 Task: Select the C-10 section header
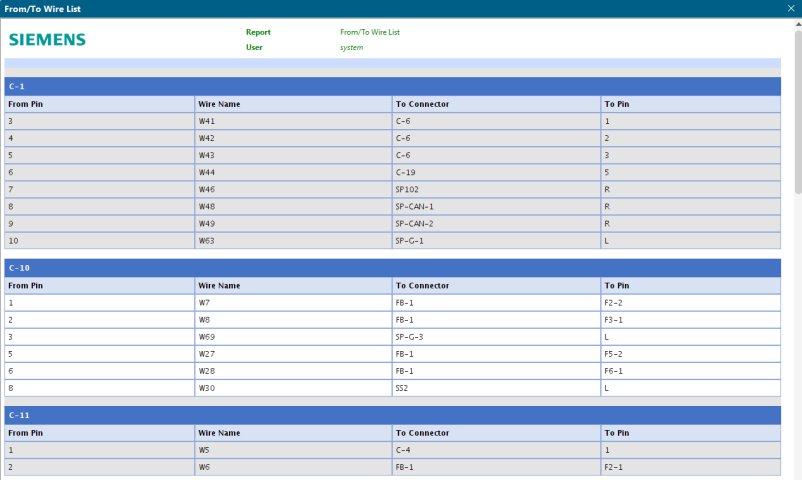coord(392,268)
